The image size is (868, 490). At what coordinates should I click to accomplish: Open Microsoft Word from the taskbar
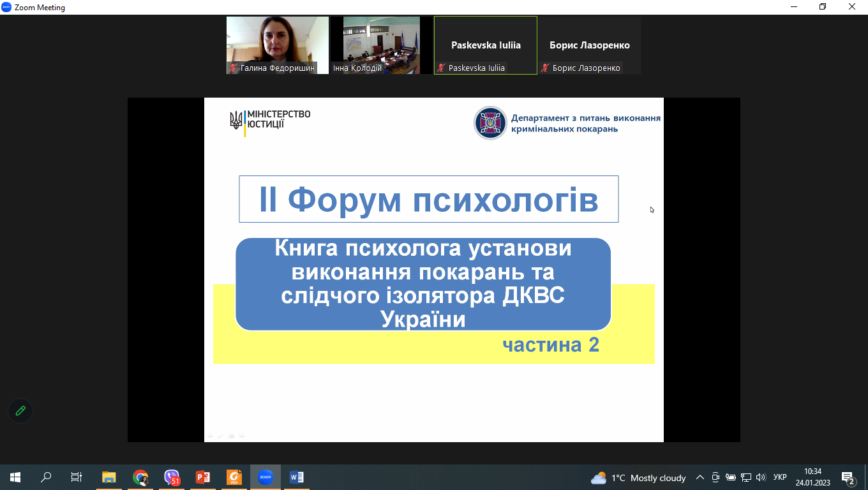(297, 477)
